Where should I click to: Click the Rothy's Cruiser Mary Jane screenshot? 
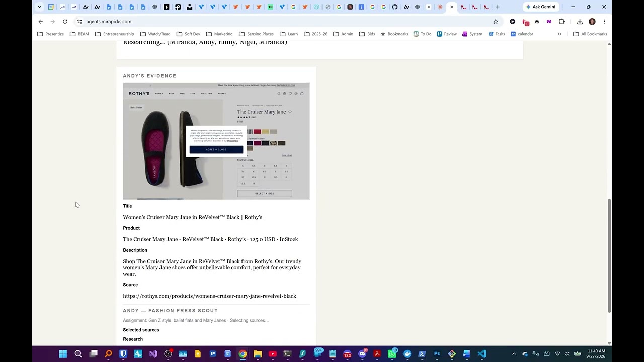[x=216, y=141]
